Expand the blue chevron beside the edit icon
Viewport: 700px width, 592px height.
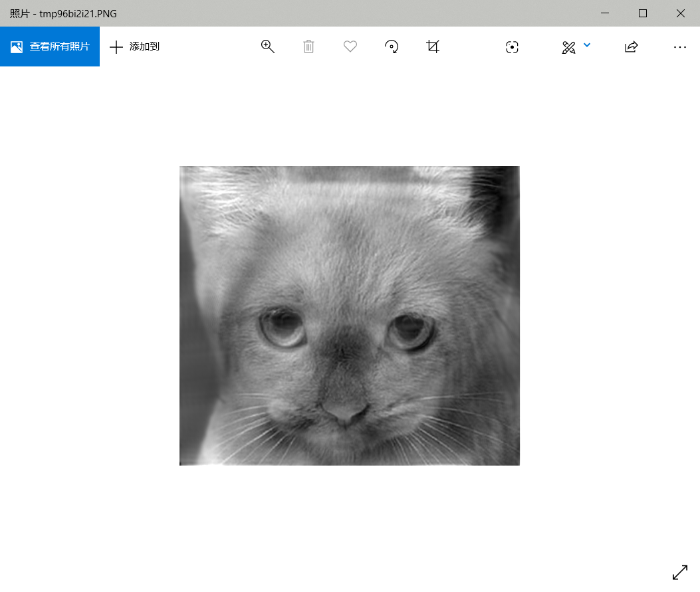point(587,45)
